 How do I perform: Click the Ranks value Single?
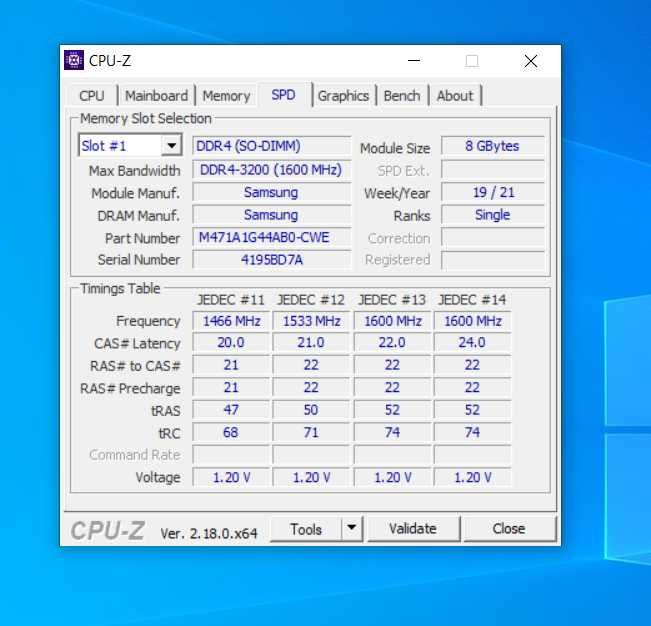[x=492, y=215]
